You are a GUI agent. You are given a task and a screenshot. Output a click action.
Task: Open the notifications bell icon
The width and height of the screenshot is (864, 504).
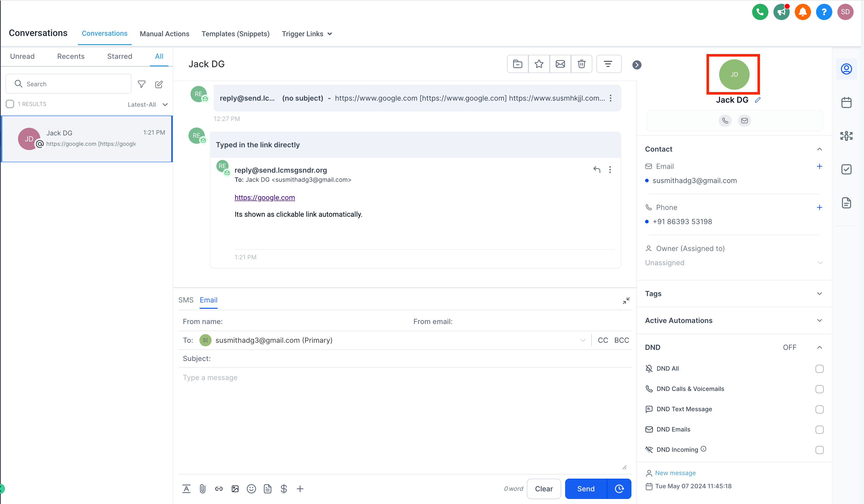pos(802,12)
